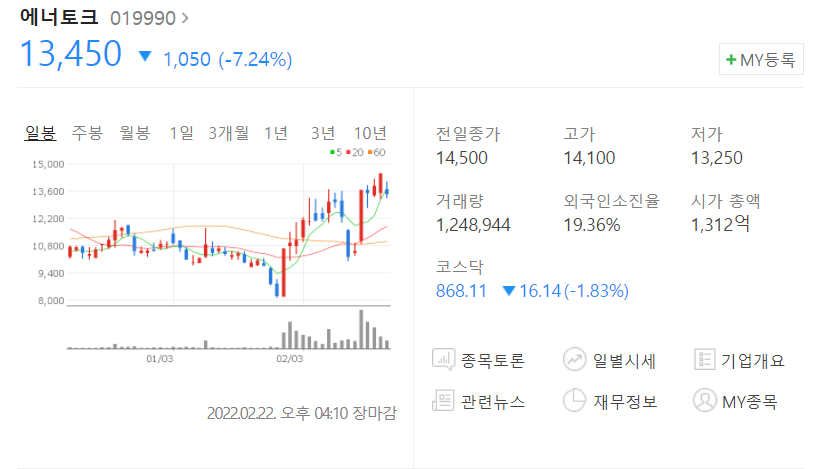Image resolution: width=818 pixels, height=469 pixels.
Task: Switch to the 10년 chart tab
Action: click(370, 133)
